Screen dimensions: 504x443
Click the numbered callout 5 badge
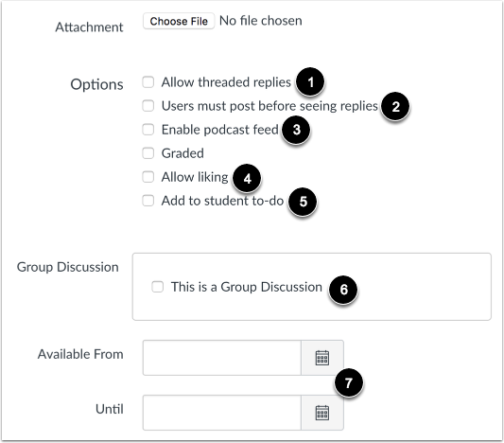pyautogui.click(x=303, y=202)
